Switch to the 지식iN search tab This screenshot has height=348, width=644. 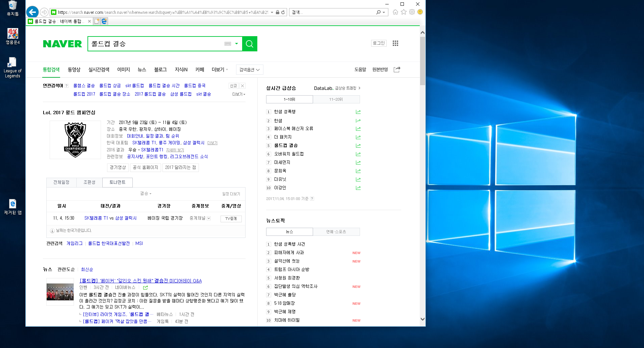tap(181, 70)
